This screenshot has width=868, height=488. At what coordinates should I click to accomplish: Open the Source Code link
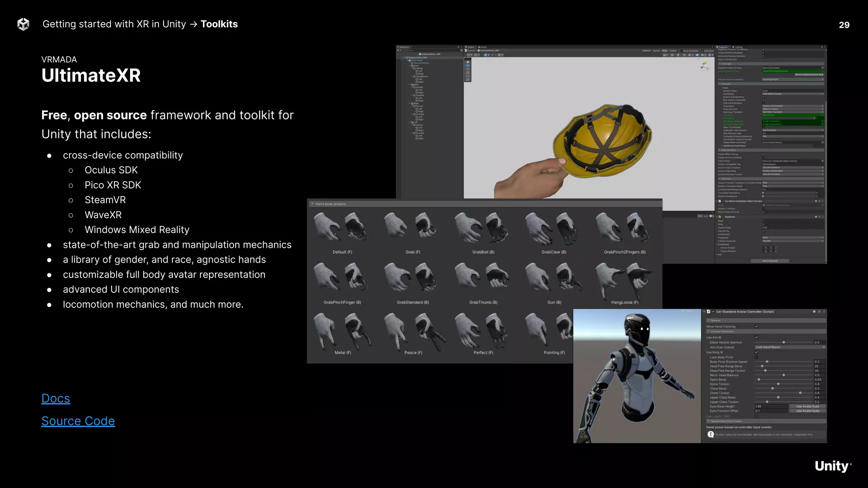coord(78,421)
